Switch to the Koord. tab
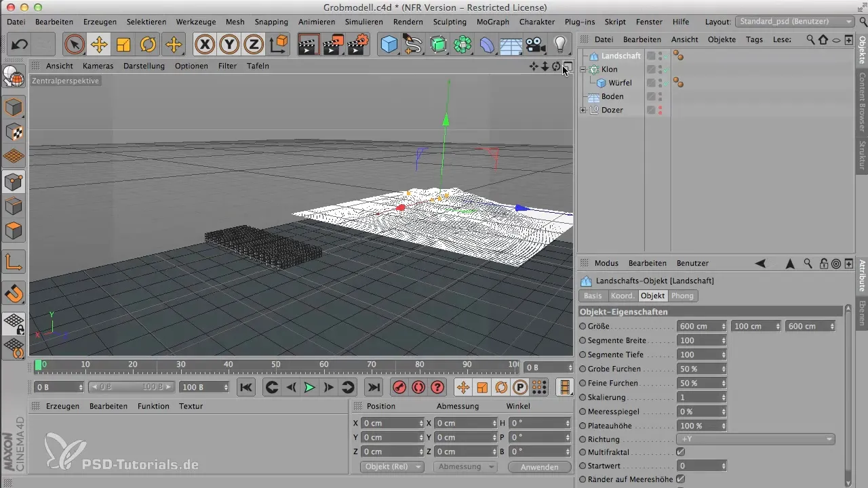The width and height of the screenshot is (868, 488). 623,296
